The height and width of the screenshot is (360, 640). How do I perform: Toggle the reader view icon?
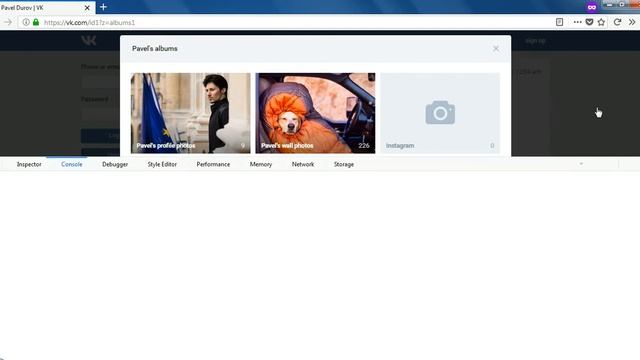(x=560, y=22)
